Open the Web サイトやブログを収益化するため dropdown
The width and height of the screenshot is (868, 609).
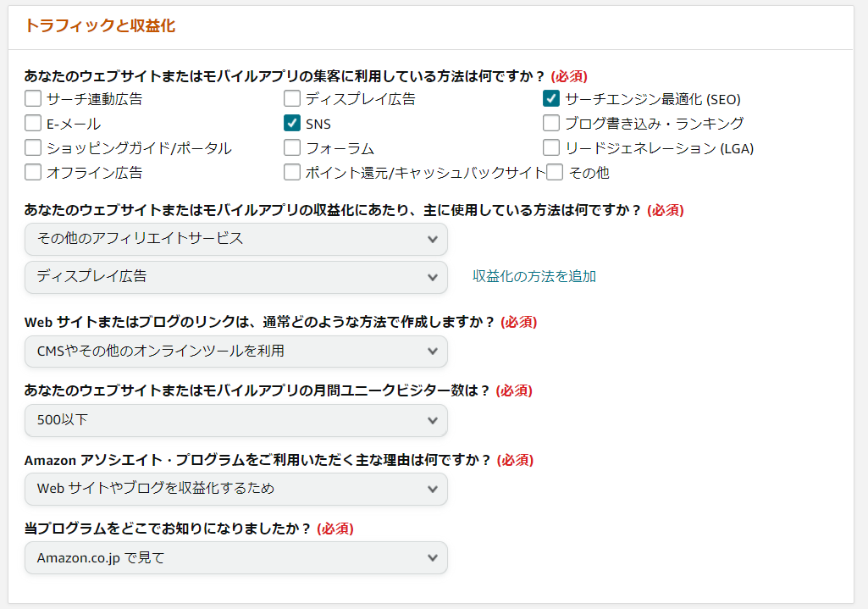[236, 489]
